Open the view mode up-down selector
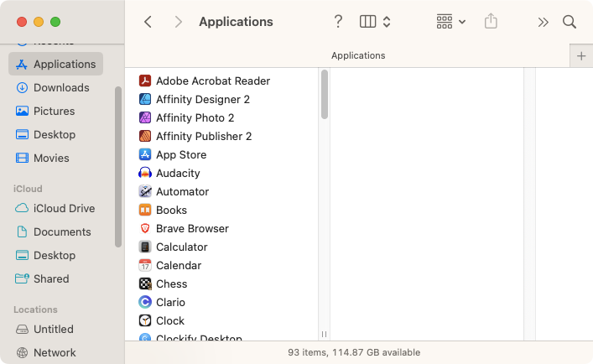Viewport: 593px width, 364px height. (387, 22)
